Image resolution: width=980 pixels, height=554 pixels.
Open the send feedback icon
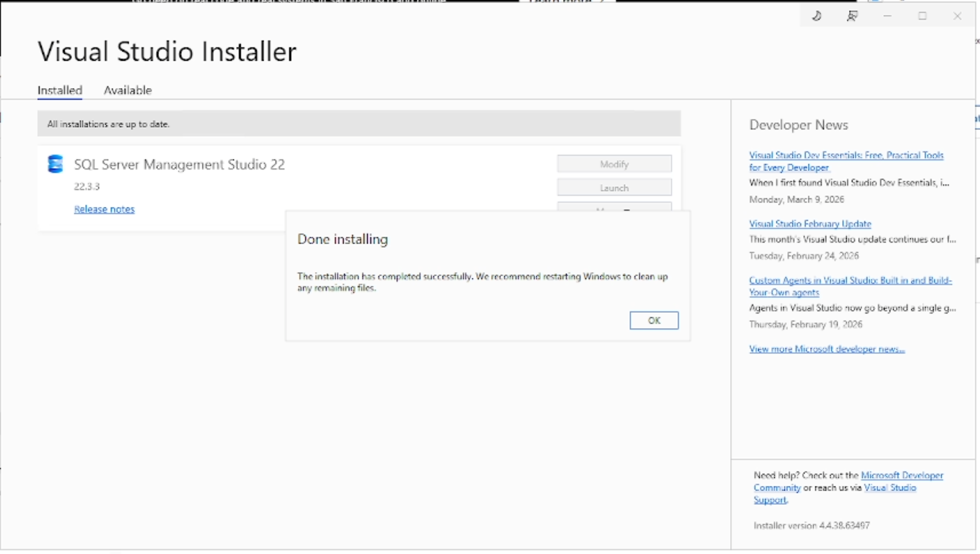click(x=852, y=16)
